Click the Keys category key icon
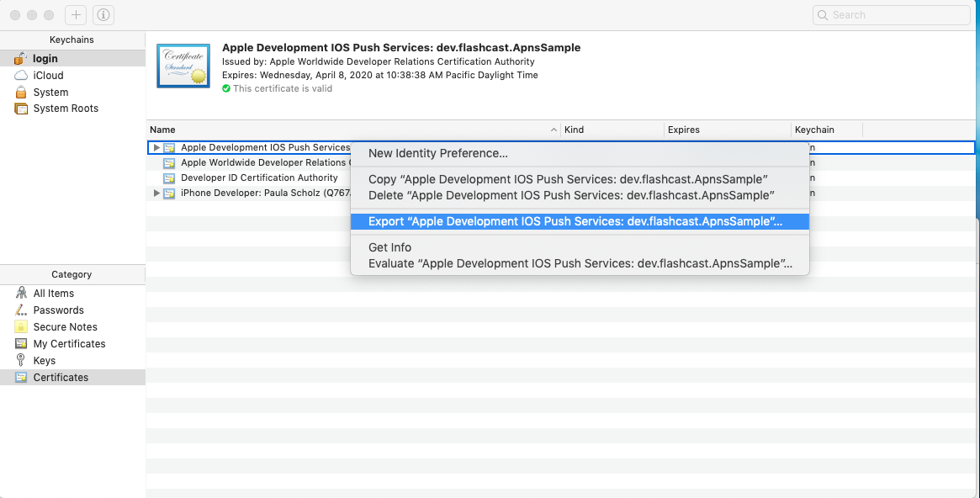The image size is (980, 498). (21, 361)
